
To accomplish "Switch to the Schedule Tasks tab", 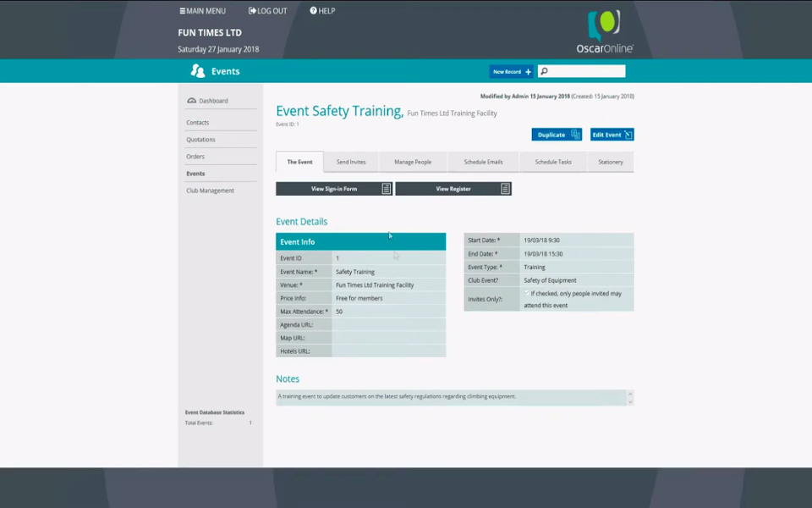I will (x=553, y=162).
